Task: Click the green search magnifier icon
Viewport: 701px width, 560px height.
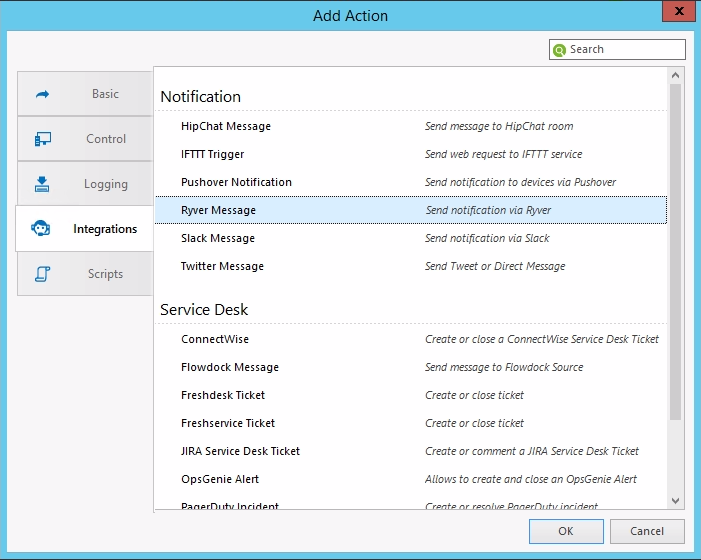Action: tap(559, 50)
